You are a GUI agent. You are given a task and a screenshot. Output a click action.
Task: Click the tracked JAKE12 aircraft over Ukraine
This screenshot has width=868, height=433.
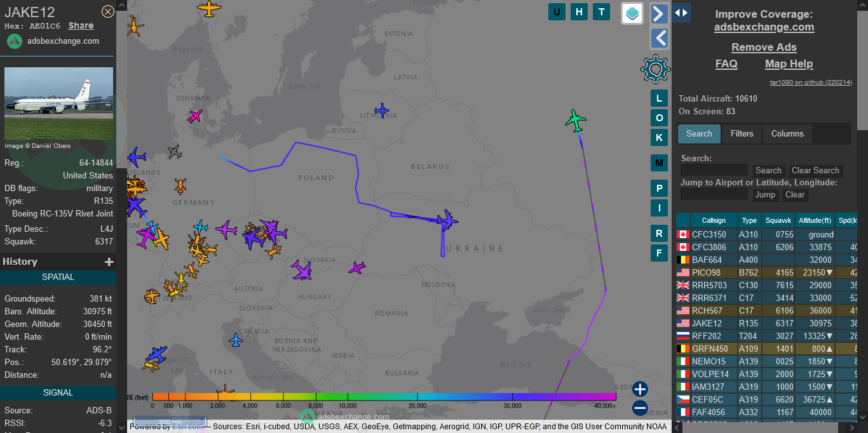447,220
